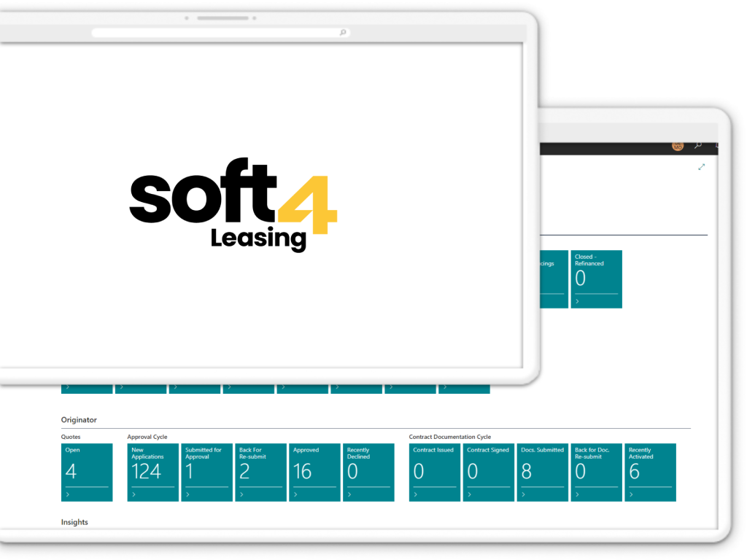This screenshot has width=747, height=560.
Task: Click the Recently Activated tile showing 6
Action: [651, 472]
